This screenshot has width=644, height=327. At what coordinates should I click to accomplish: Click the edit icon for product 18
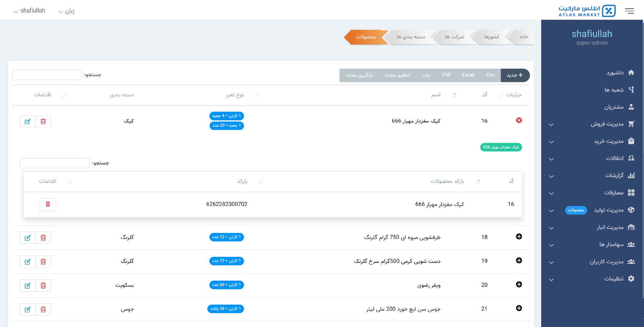pyautogui.click(x=28, y=238)
